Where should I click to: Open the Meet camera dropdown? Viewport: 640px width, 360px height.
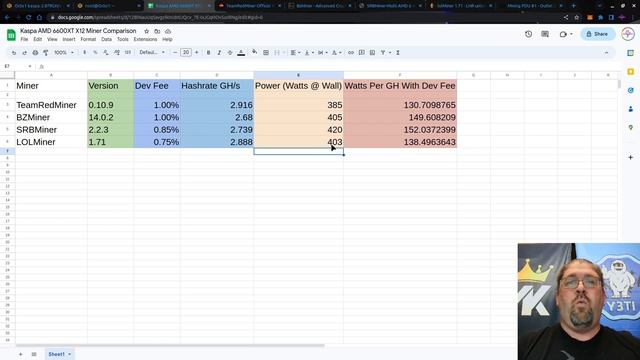click(566, 34)
